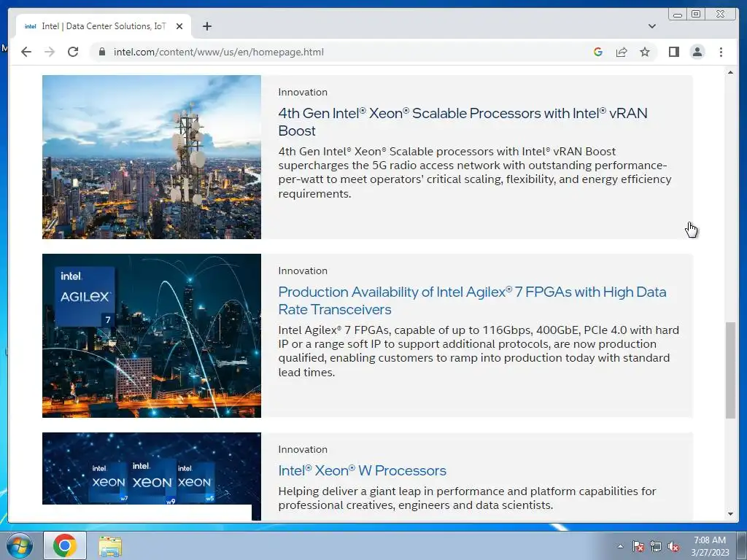Open the Windows Start menu
Image resolution: width=747 pixels, height=560 pixels.
pos(18,545)
